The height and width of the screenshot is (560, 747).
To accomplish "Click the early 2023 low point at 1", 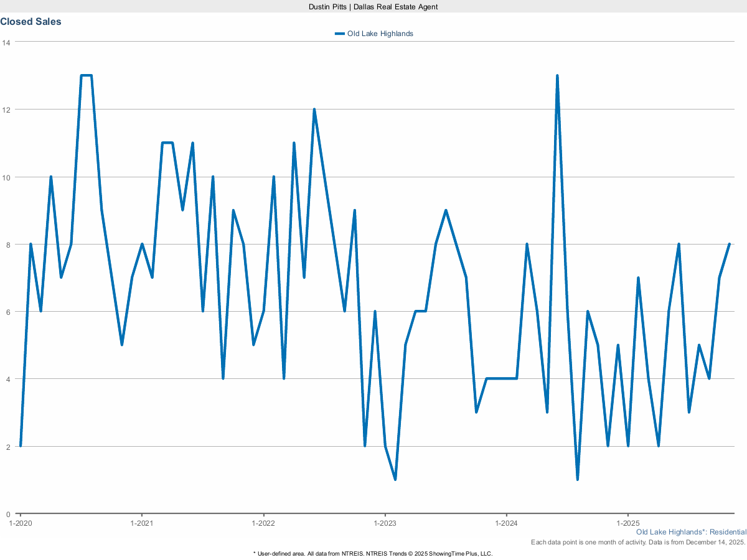I will pyautogui.click(x=395, y=480).
